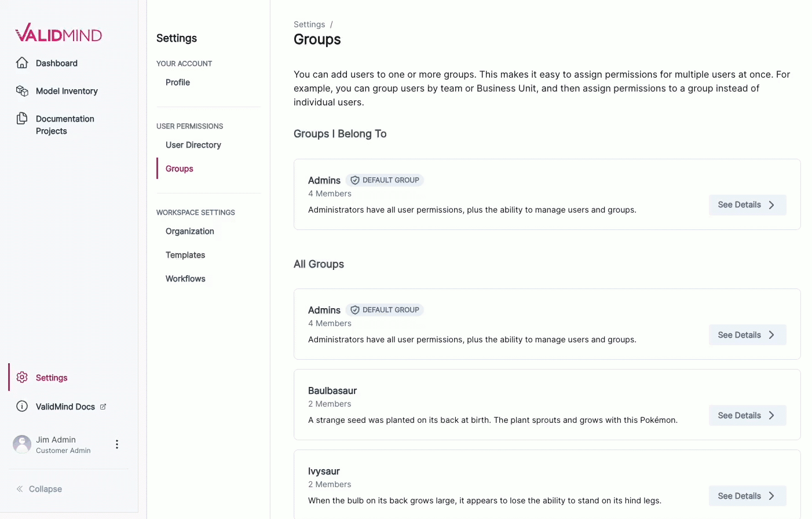Click the external link icon beside ValidMind Docs
Screen dimensions: 812x519
click(x=104, y=406)
